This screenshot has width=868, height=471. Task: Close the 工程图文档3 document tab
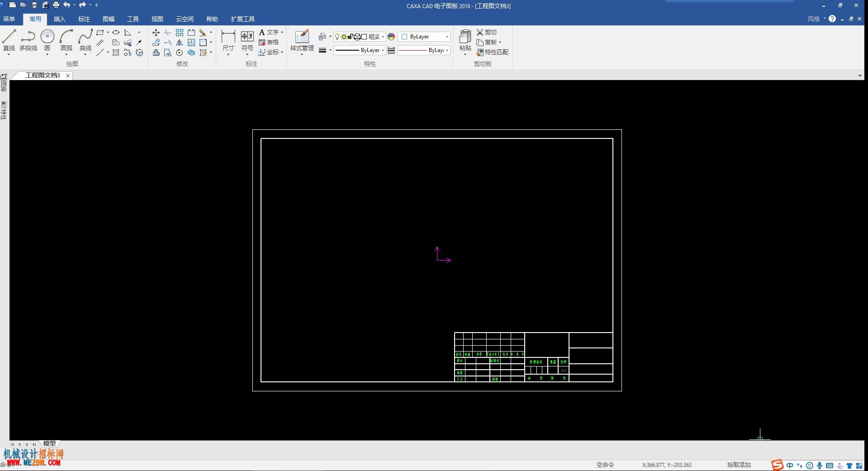(68, 76)
